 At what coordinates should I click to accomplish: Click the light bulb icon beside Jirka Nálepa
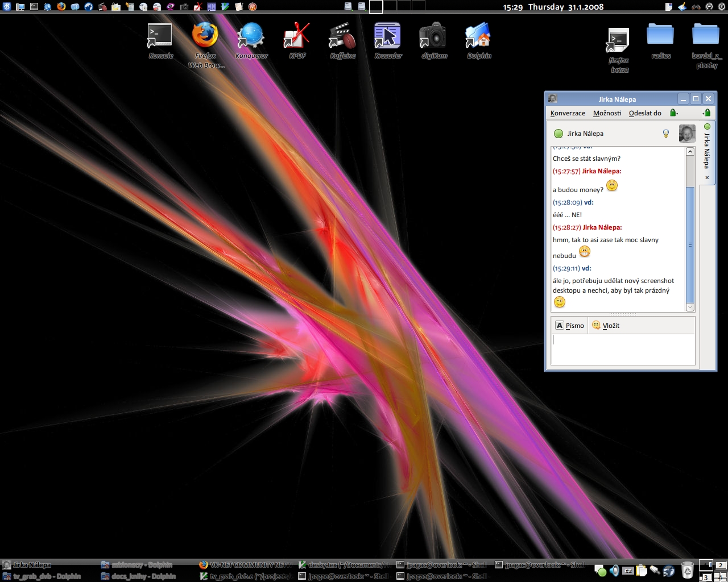(666, 134)
